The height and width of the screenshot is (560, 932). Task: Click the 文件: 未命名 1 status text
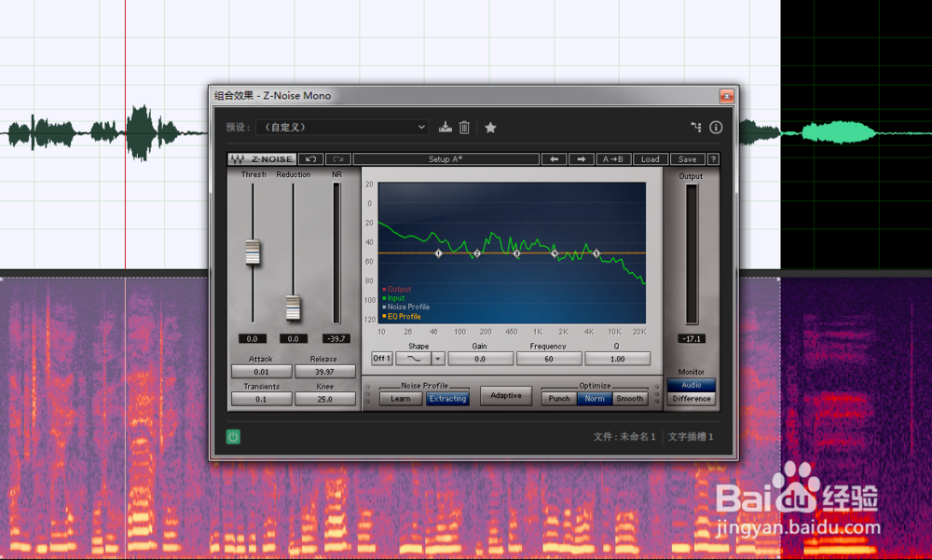pyautogui.click(x=624, y=437)
